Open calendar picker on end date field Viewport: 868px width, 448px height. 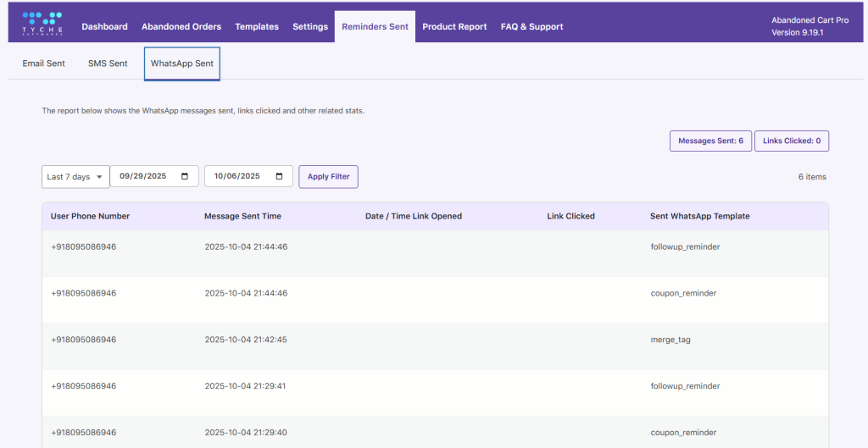pos(280,176)
